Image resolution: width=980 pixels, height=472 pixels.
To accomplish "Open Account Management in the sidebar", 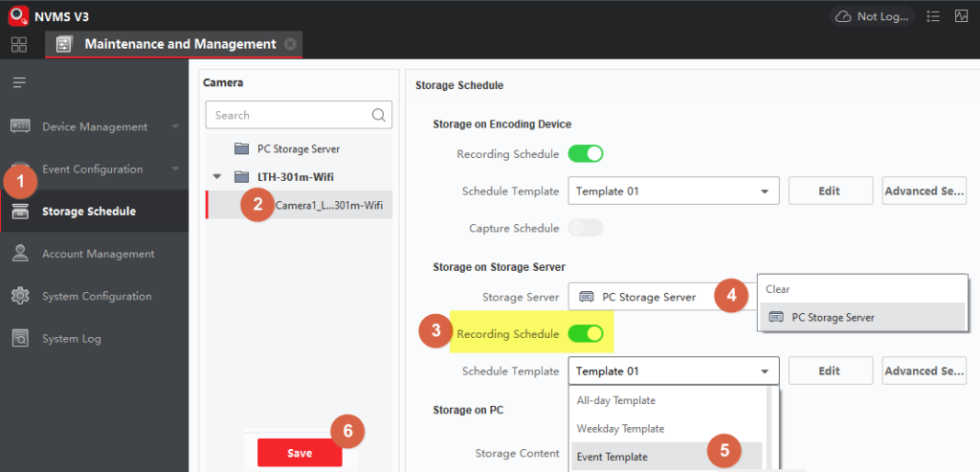I will (x=95, y=254).
